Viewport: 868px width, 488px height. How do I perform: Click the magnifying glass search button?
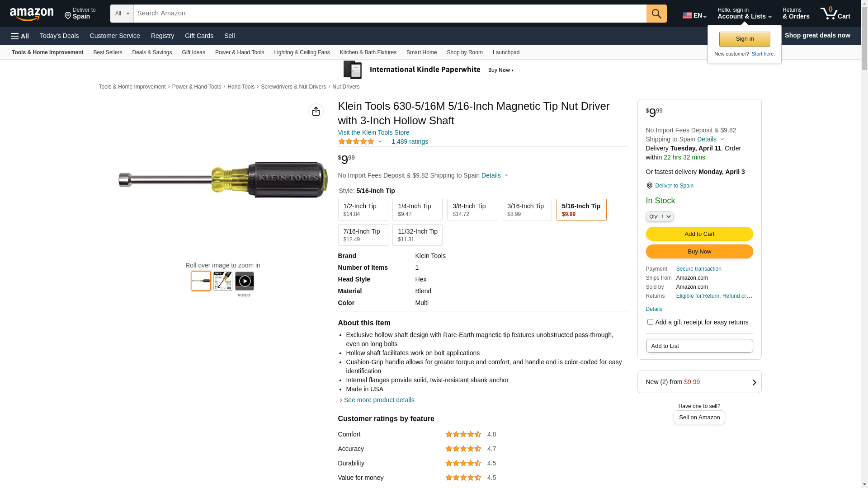656,14
